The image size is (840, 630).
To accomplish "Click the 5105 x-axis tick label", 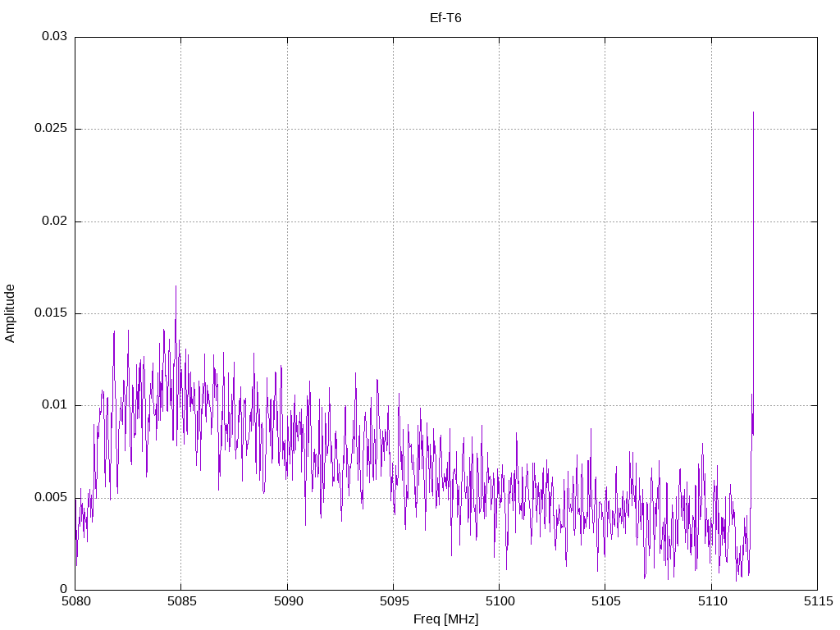I will [606, 601].
